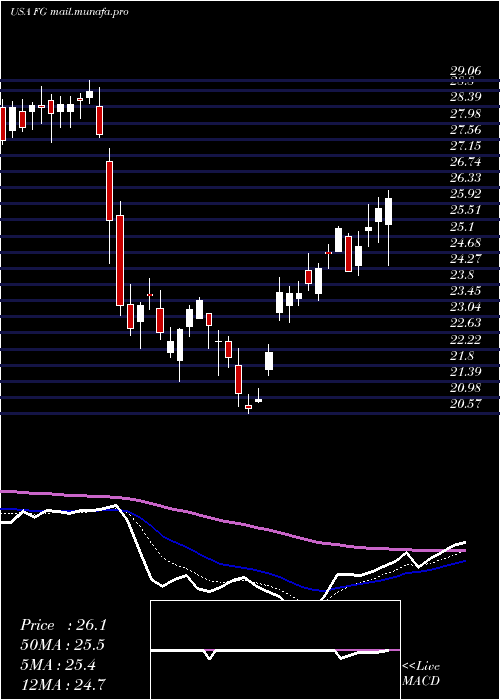Click the tall red candle of the big drop

coord(120,260)
